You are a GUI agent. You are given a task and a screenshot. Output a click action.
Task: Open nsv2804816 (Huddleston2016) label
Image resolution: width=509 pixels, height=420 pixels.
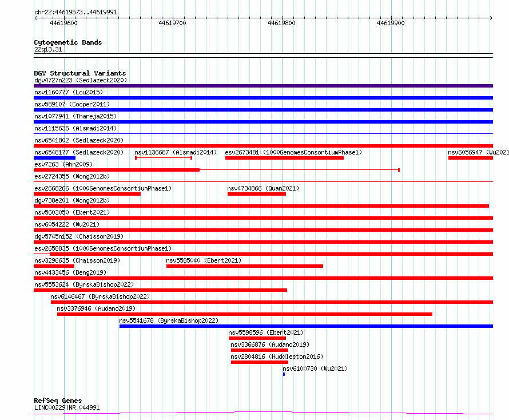(x=277, y=356)
